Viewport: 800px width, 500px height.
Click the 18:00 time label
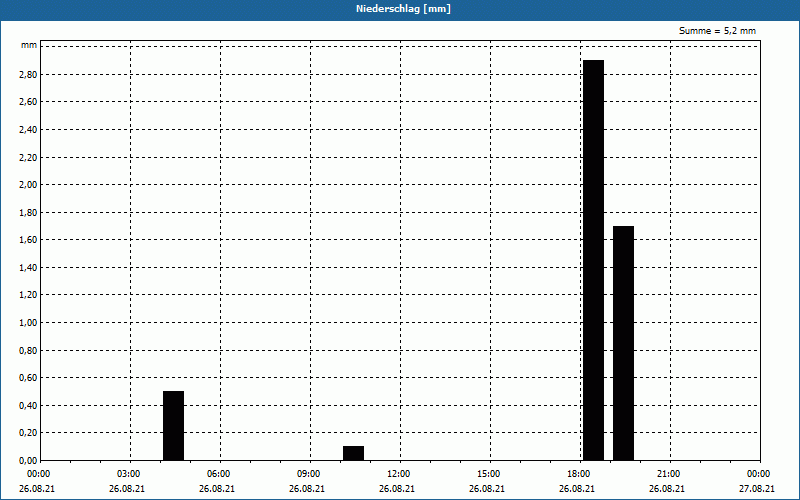pyautogui.click(x=579, y=474)
